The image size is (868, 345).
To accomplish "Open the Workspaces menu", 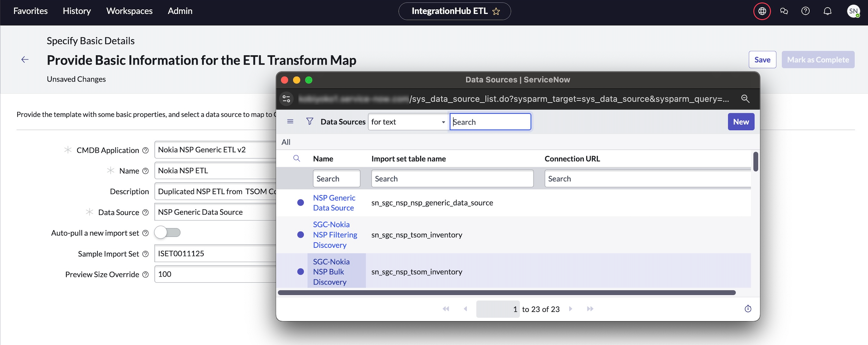I will 129,11.
